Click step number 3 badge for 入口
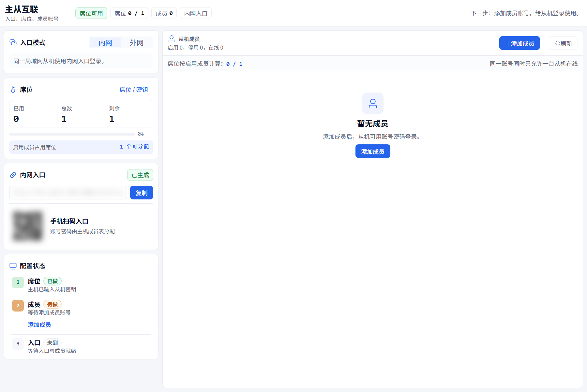Viewport: 587px width, 392px height. click(18, 344)
